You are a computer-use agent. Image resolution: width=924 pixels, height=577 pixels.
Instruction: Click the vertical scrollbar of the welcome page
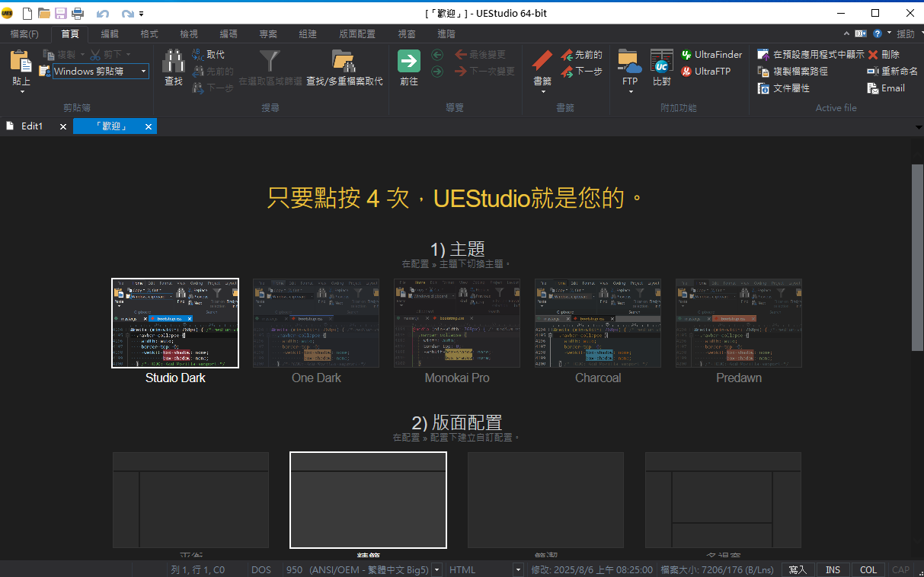click(x=917, y=257)
